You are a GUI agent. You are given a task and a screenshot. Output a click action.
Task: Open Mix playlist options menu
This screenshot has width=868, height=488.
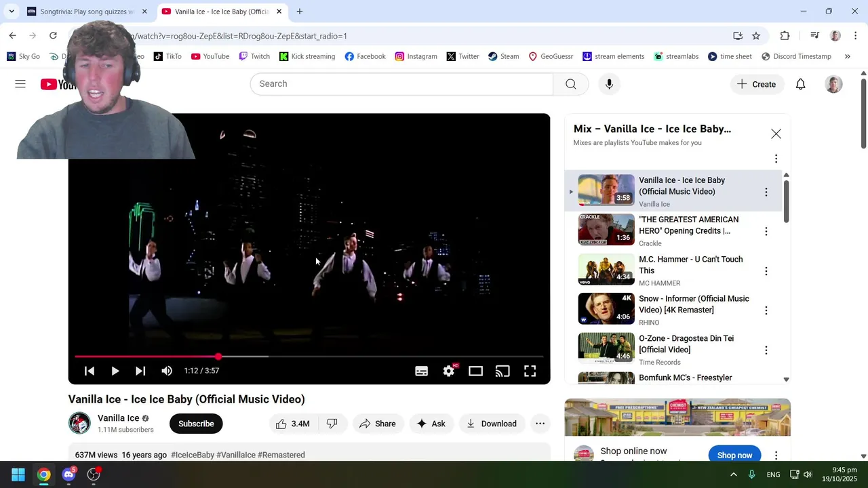tap(776, 159)
